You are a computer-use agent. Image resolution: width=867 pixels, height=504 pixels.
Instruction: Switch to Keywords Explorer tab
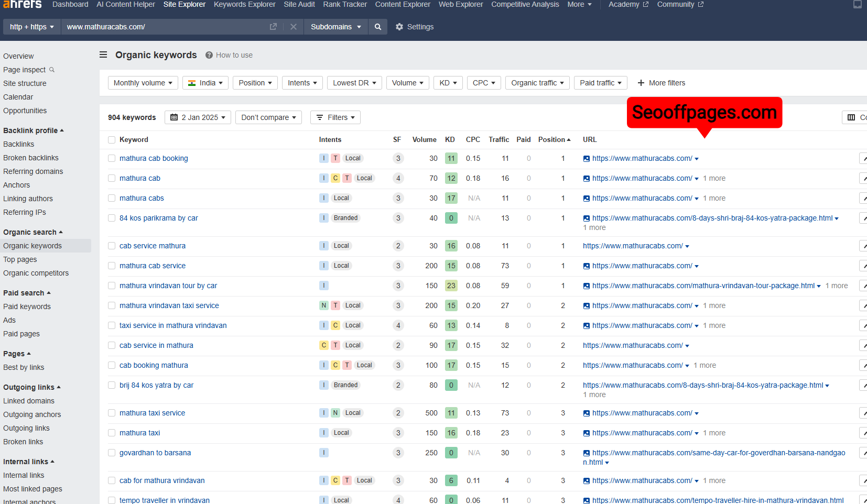[244, 5]
